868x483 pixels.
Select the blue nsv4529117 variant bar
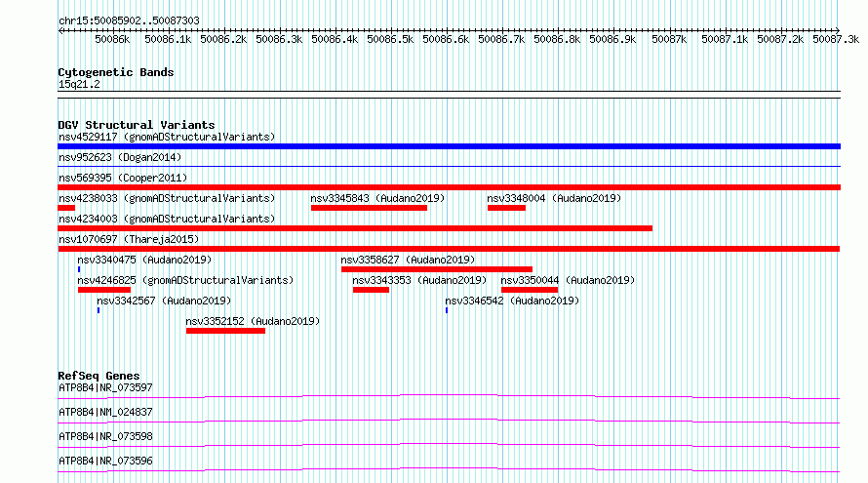pyautogui.click(x=449, y=146)
